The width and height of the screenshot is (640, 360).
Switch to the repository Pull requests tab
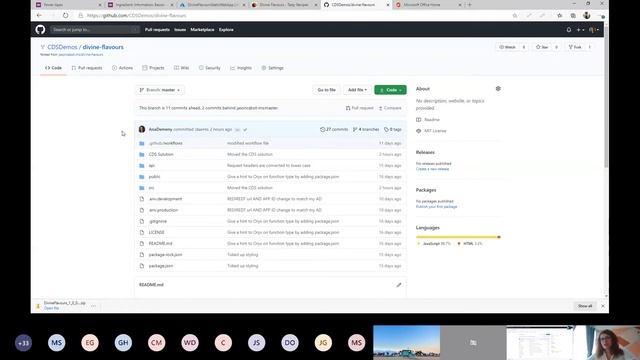[x=87, y=68]
